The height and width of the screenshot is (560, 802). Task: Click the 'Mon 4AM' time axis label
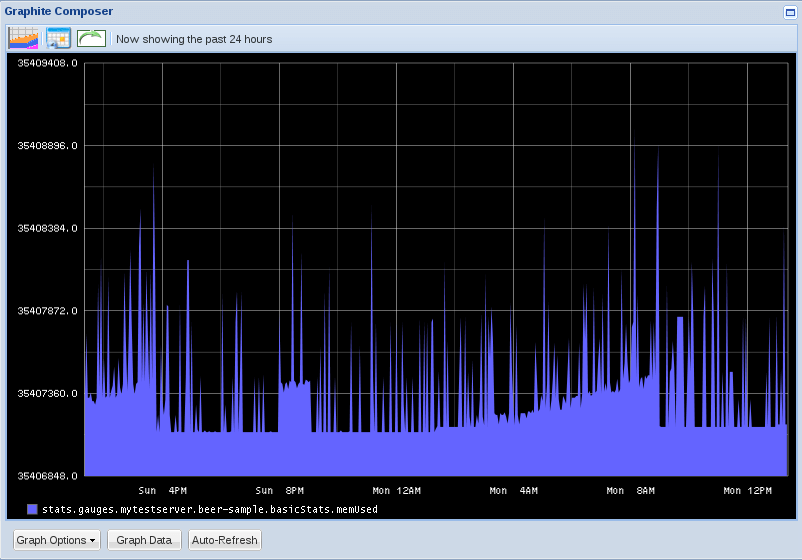tap(513, 491)
